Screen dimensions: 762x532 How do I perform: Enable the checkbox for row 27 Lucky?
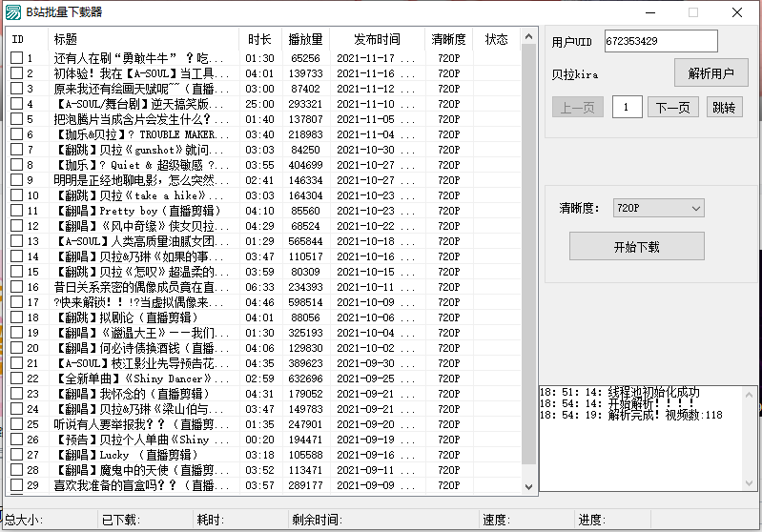click(16, 455)
